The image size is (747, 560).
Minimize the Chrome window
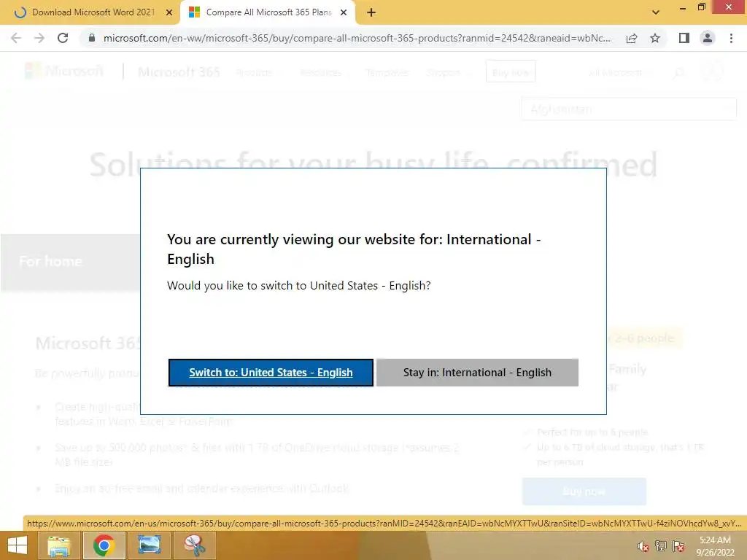[683, 7]
